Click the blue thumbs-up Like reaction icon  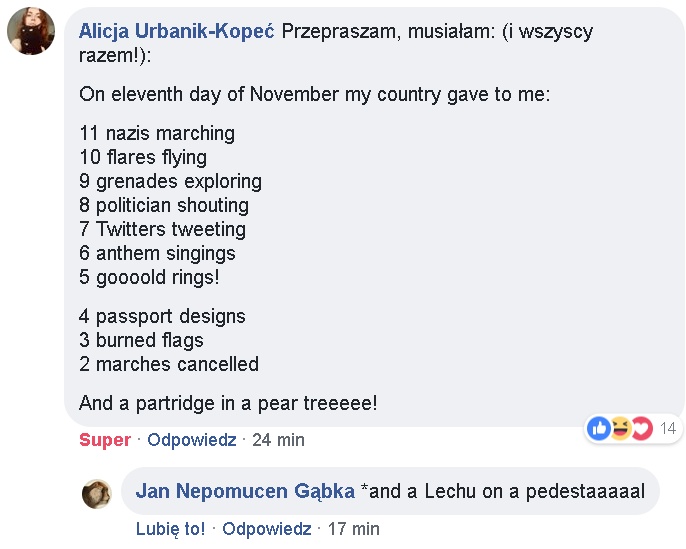point(600,428)
